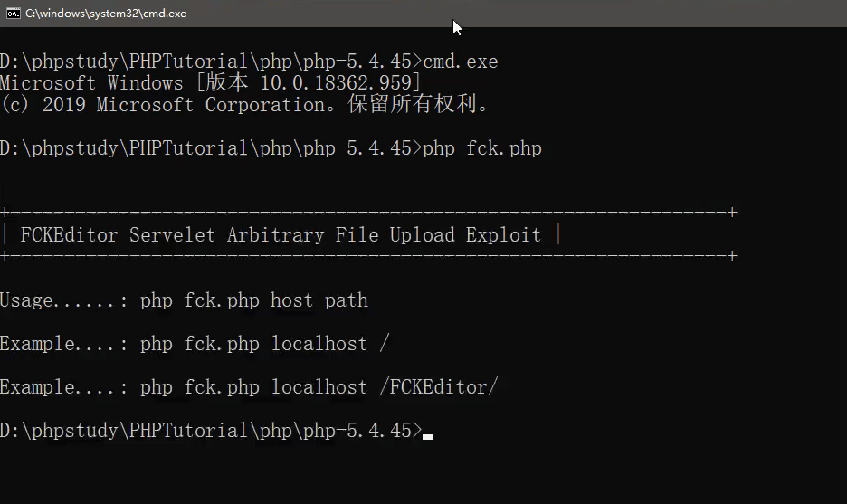This screenshot has width=847, height=504.
Task: Click the word 'Exploit' in the banner
Action: [x=503, y=235]
